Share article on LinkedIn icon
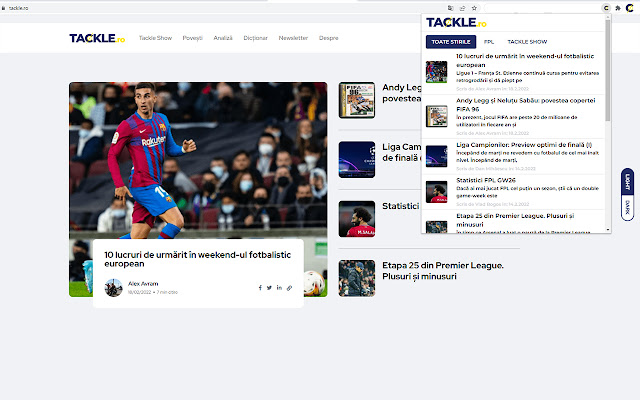Image resolution: width=640 pixels, height=400 pixels. point(279,288)
